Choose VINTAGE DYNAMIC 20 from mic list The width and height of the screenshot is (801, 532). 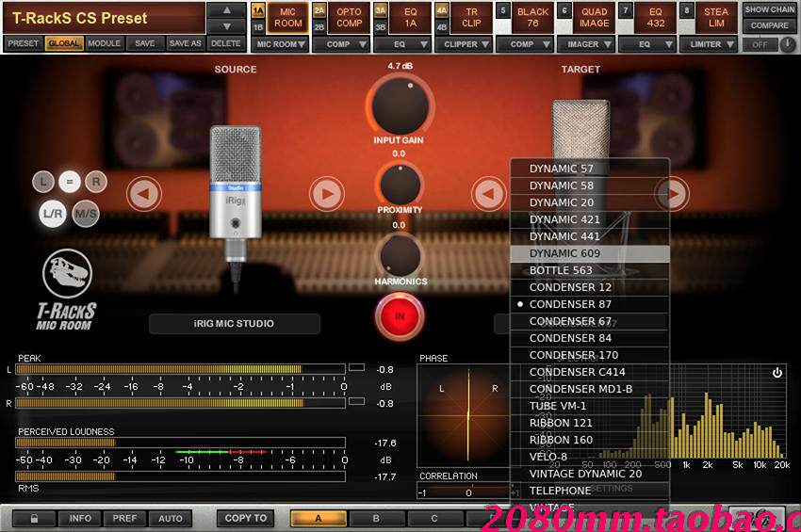coord(590,474)
